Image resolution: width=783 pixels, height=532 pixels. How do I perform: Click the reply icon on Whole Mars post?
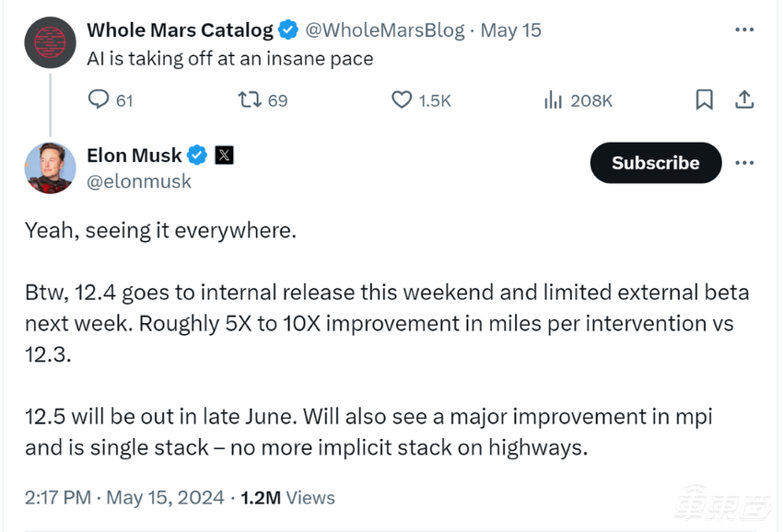[98, 99]
